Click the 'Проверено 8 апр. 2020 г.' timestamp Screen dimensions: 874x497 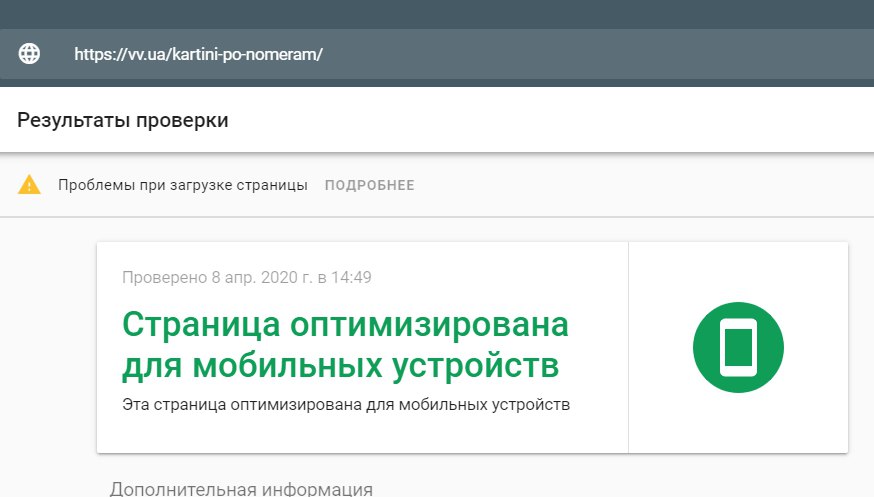pyautogui.click(x=247, y=277)
